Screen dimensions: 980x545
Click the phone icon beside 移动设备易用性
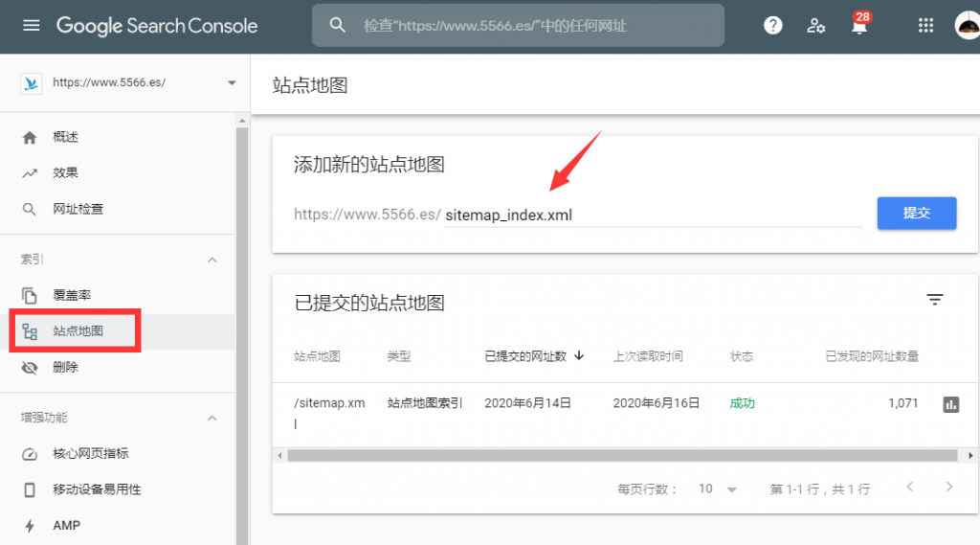[x=30, y=490]
